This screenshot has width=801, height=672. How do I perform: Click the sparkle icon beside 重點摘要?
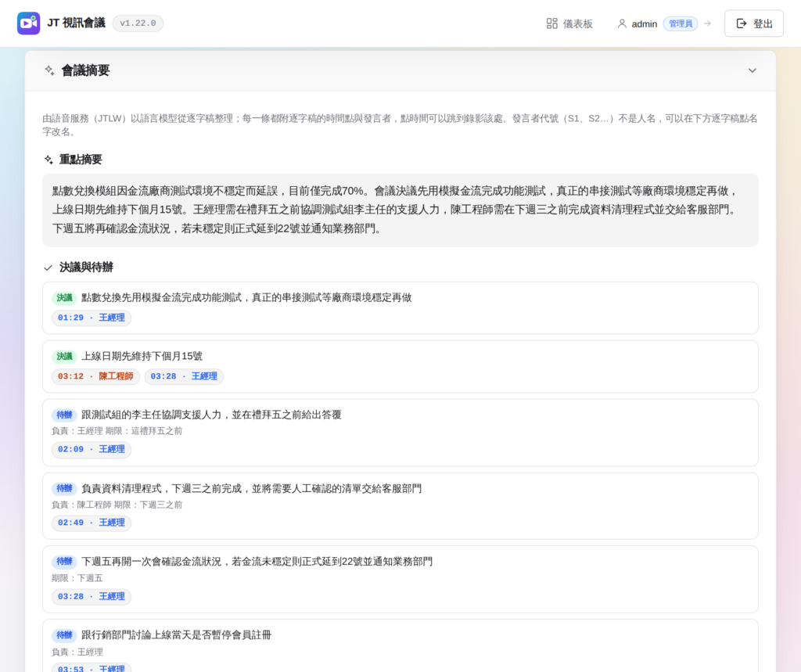coord(48,160)
